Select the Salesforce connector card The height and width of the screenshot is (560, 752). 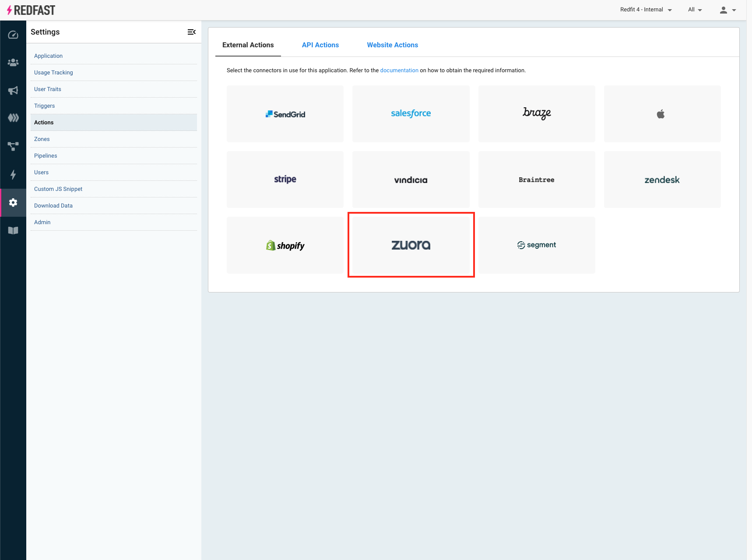click(411, 114)
